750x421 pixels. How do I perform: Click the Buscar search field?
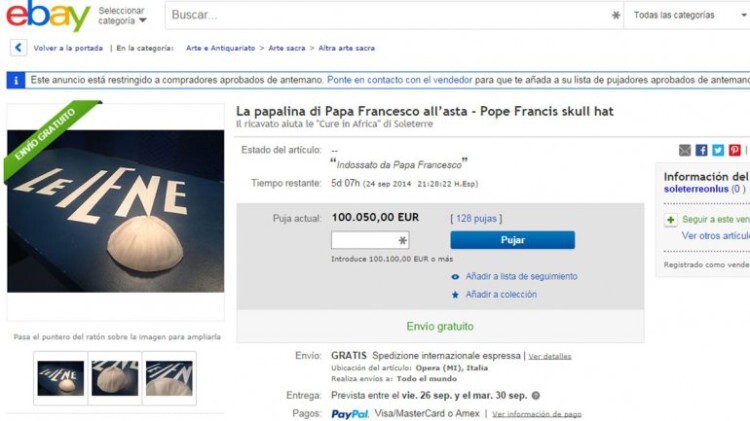[388, 15]
